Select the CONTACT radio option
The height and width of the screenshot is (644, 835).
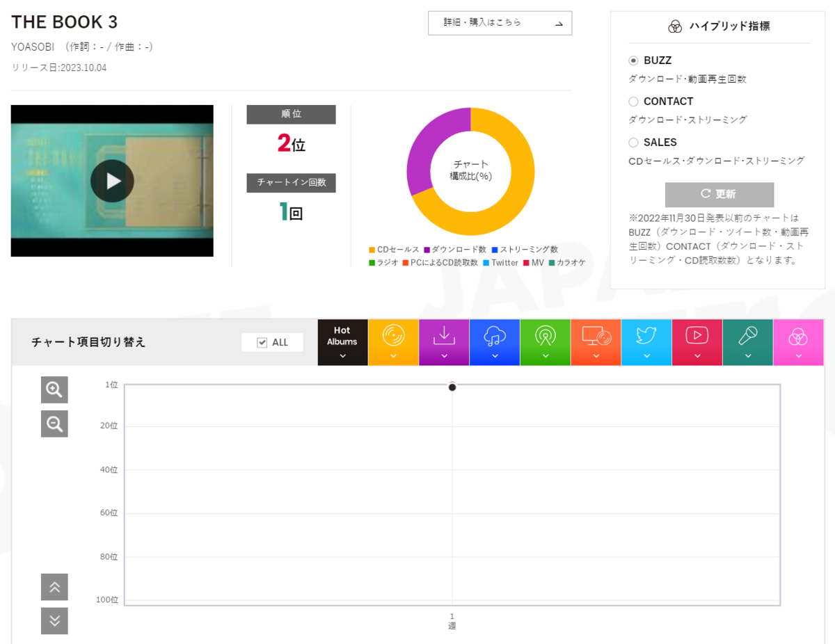pos(633,102)
